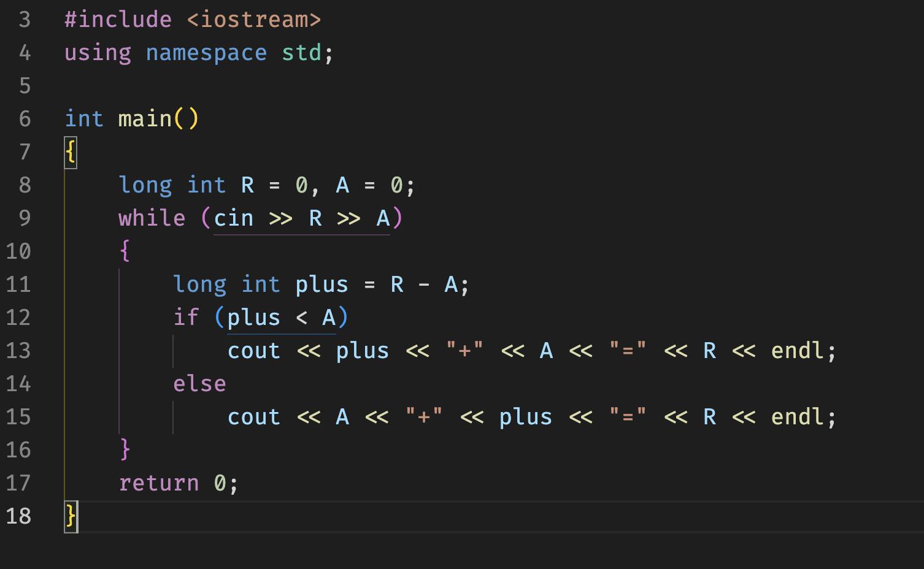Click the opening brace on line 7

tap(71, 152)
